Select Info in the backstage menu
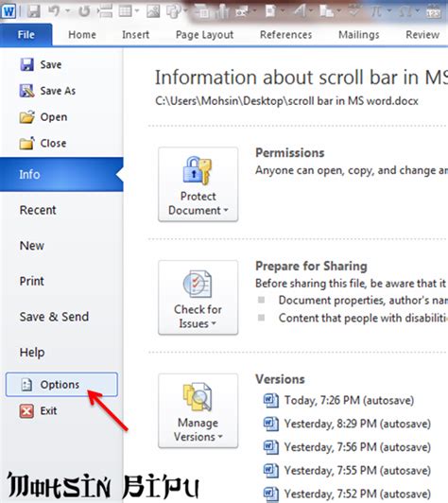The width and height of the screenshot is (448, 503). (x=61, y=175)
